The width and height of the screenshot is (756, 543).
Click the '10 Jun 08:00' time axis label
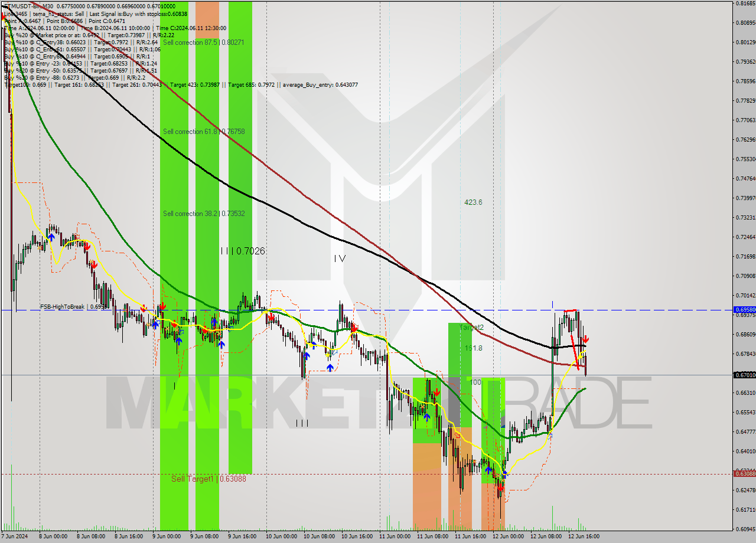319,537
